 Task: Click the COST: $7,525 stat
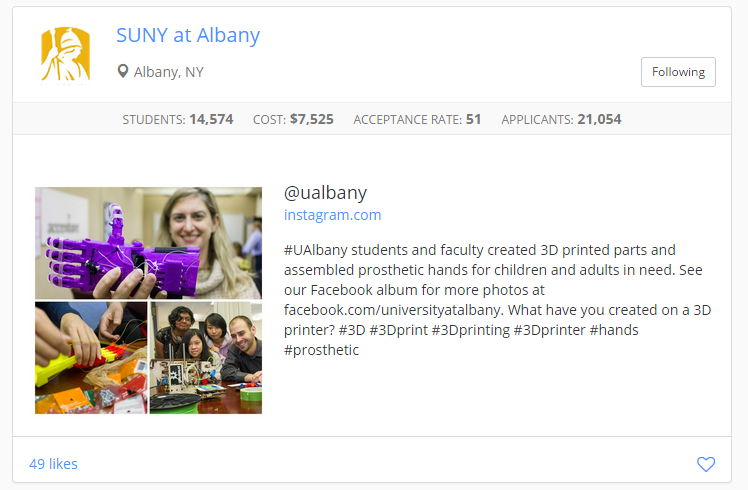[293, 119]
